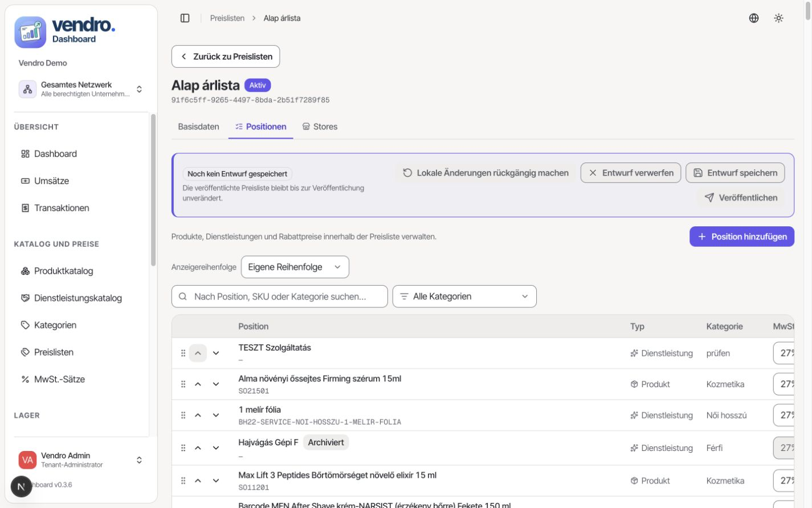This screenshot has width=812, height=508.
Task: Click Entwurf speichern button
Action: click(x=735, y=173)
